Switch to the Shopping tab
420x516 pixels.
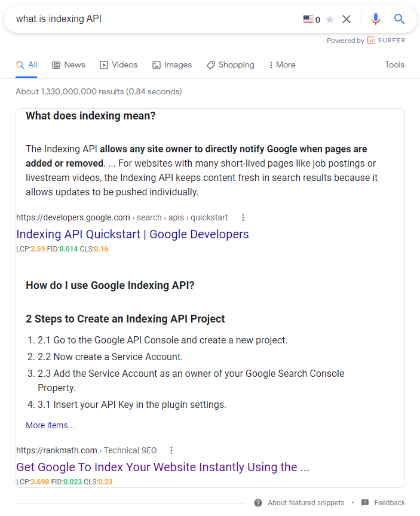click(x=231, y=65)
